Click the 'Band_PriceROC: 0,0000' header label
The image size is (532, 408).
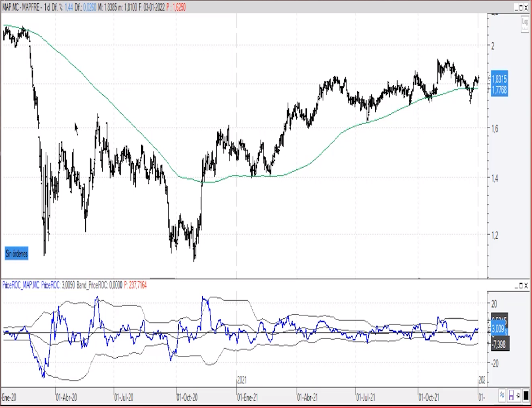pos(99,286)
